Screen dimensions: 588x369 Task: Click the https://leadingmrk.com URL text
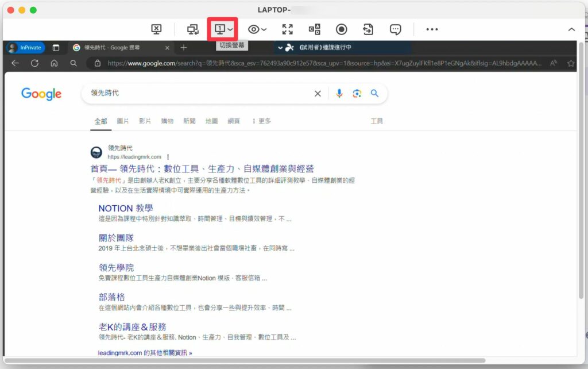[x=134, y=157]
